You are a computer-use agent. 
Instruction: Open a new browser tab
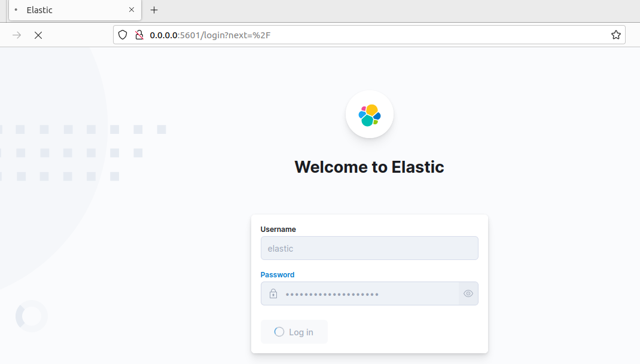click(154, 10)
